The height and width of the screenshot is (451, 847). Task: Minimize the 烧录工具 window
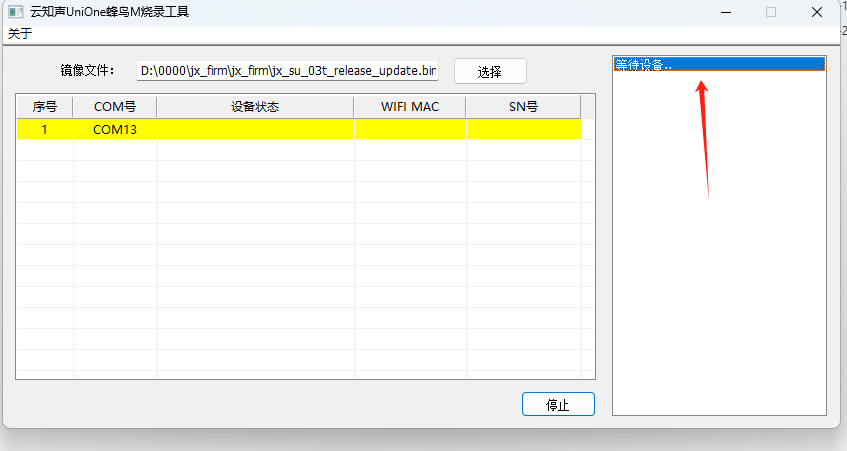click(725, 12)
